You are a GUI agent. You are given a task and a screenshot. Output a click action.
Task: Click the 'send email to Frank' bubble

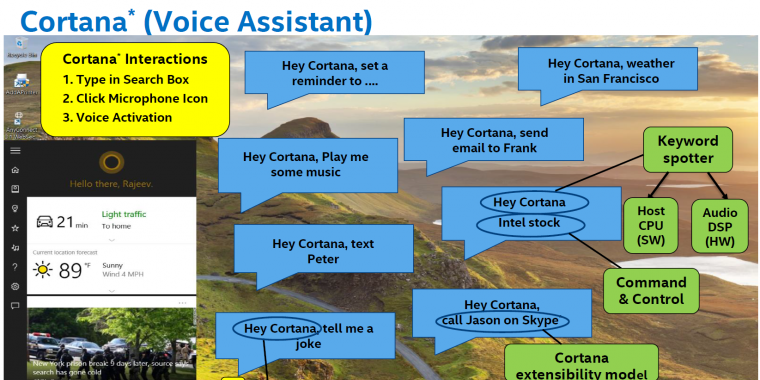(494, 140)
